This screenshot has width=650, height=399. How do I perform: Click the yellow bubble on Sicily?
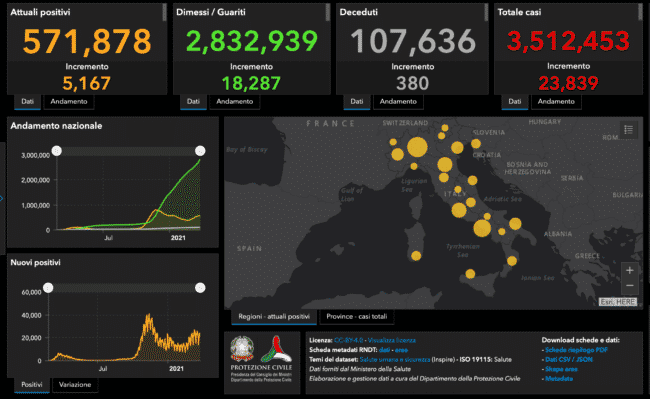[470, 273]
